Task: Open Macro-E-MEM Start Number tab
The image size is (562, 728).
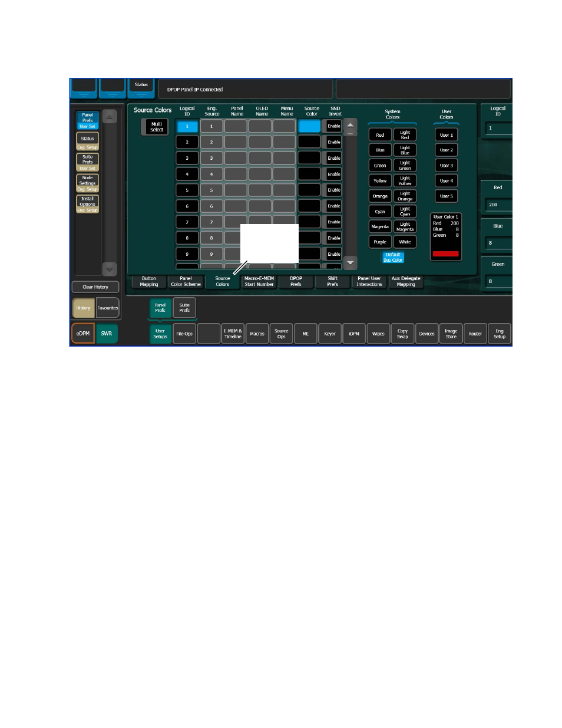Action: tap(259, 282)
